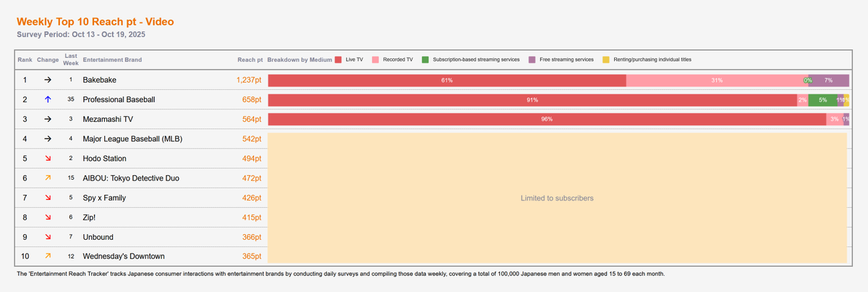Click last week rank 35 for Professional Baseball
The width and height of the screenshot is (868, 292).
(x=71, y=99)
